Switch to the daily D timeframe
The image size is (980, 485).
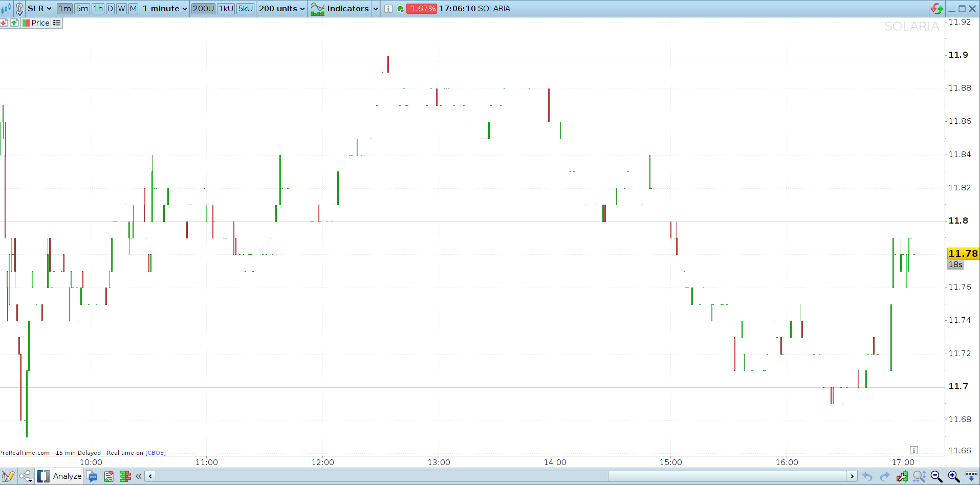click(110, 9)
